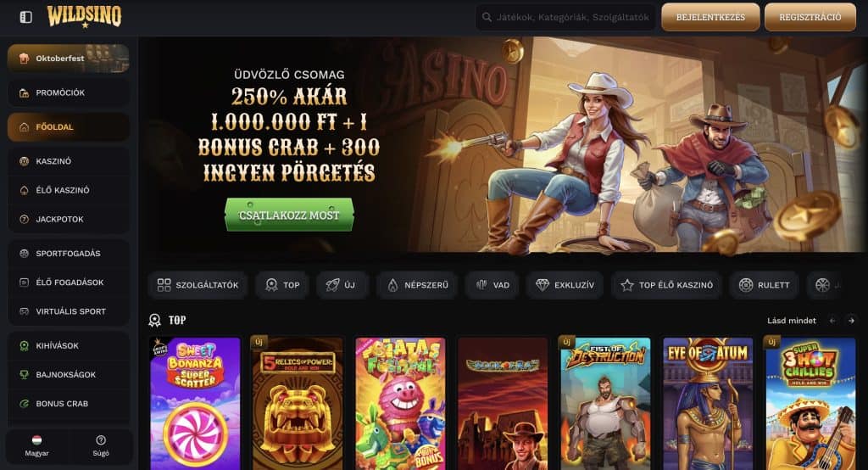Open the Szolgáltatók providers filter
This screenshot has width=868, height=470.
[x=198, y=285]
